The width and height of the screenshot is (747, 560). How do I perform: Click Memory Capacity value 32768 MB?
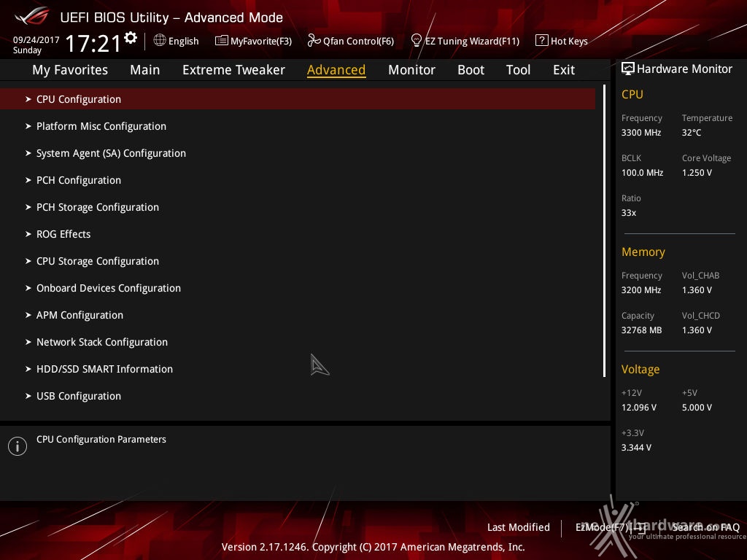(x=642, y=330)
